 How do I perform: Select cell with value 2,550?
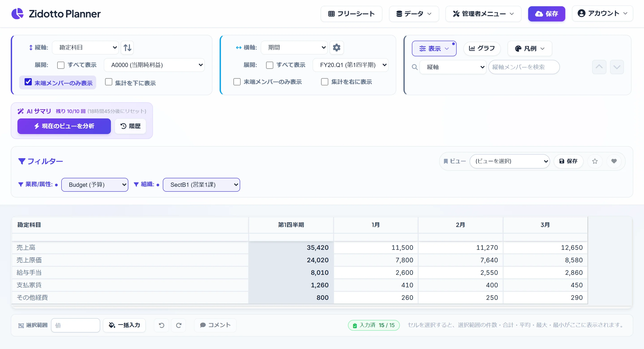pos(460,273)
